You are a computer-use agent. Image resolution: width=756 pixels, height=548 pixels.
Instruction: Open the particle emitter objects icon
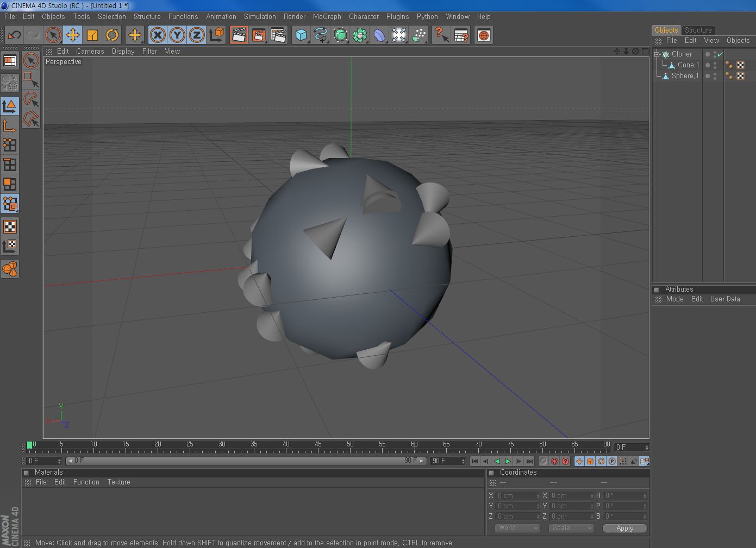[x=418, y=35]
